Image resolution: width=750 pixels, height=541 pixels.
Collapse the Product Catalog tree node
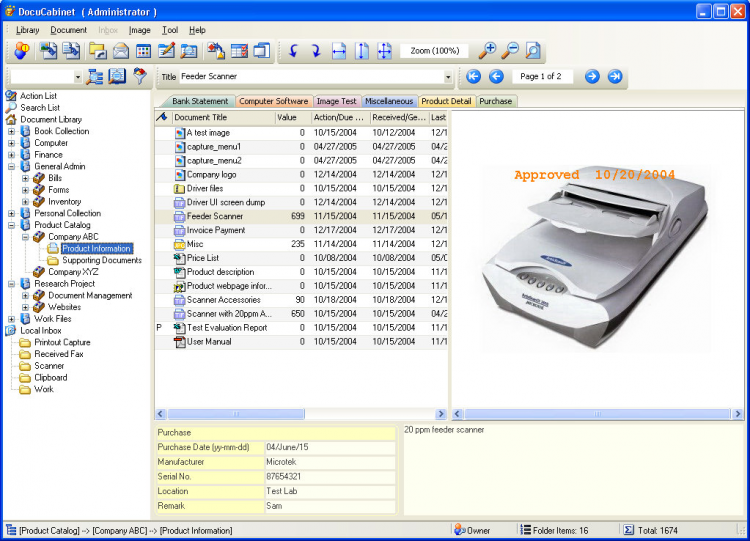coord(12,225)
